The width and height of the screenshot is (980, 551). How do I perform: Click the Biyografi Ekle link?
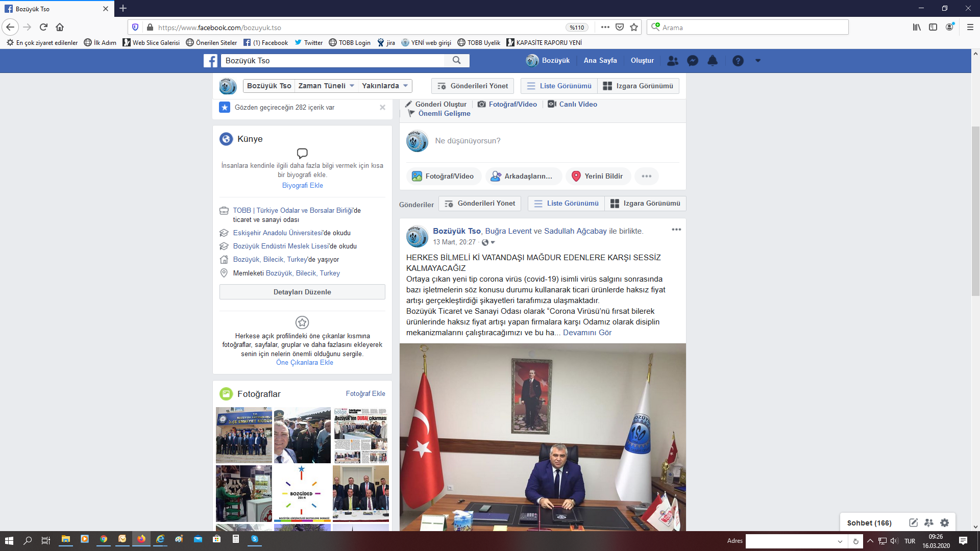(303, 185)
